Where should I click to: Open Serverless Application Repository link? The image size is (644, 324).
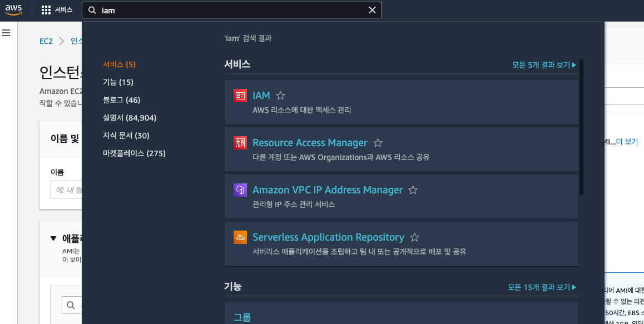tap(329, 237)
